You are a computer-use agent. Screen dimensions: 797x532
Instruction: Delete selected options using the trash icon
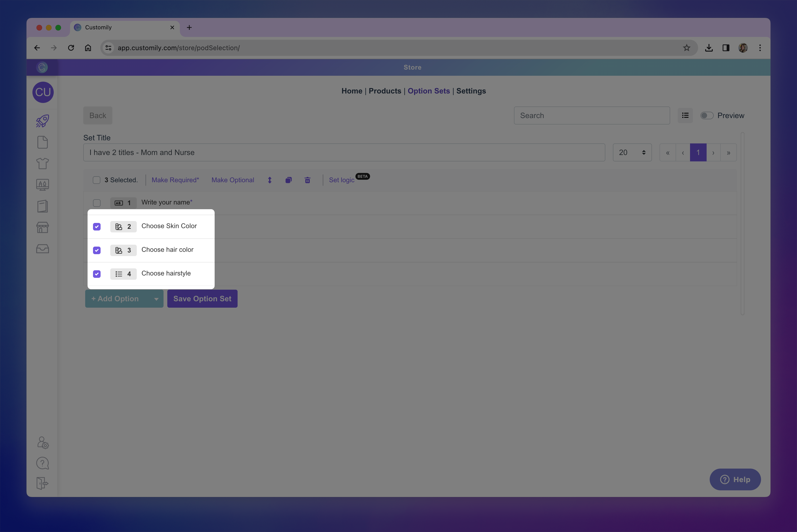pyautogui.click(x=307, y=180)
